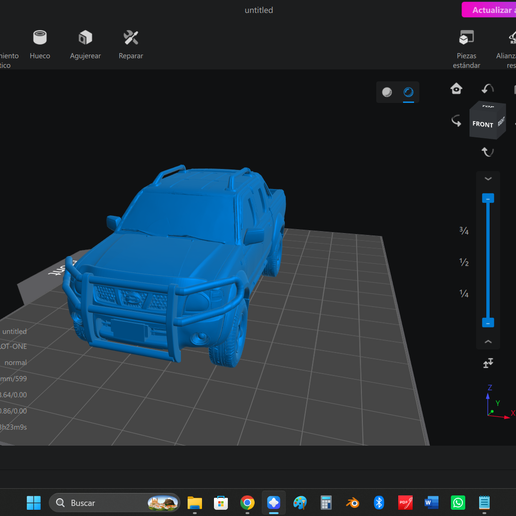516x516 pixels.
Task: Switch to the blue transparent view mode
Action: coord(408,92)
